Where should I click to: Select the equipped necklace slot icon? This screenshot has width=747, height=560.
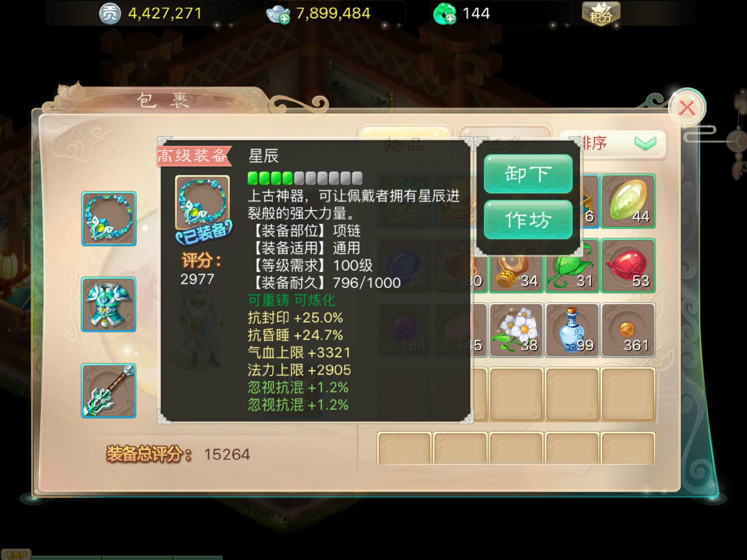pos(109,219)
